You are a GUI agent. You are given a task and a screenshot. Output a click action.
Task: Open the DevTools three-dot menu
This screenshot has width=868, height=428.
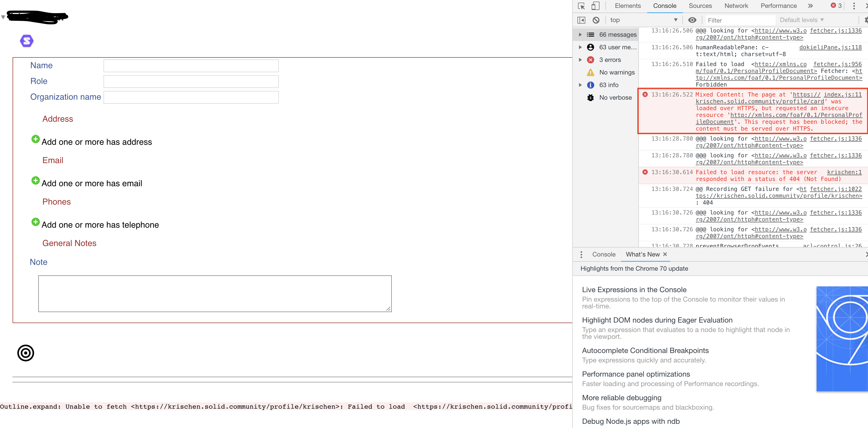[854, 6]
